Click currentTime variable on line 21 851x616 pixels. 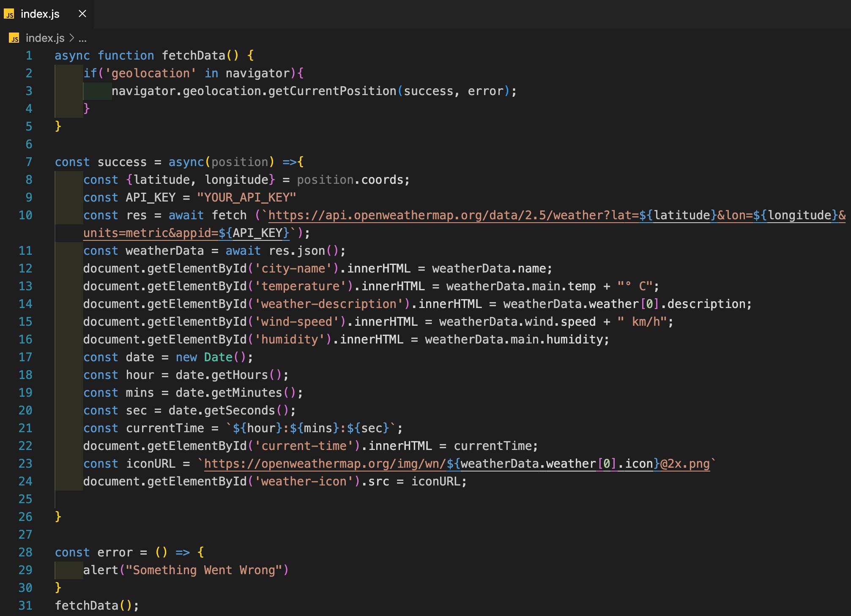pos(165,428)
